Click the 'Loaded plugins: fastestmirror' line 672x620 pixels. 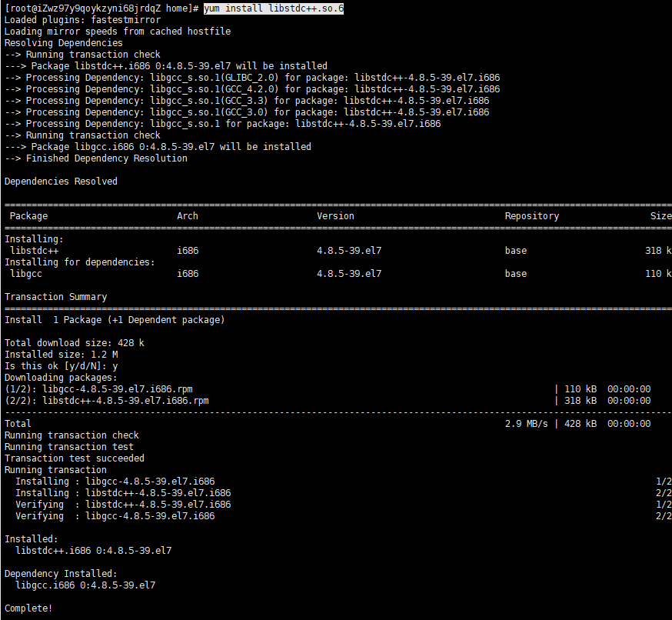pyautogui.click(x=83, y=20)
